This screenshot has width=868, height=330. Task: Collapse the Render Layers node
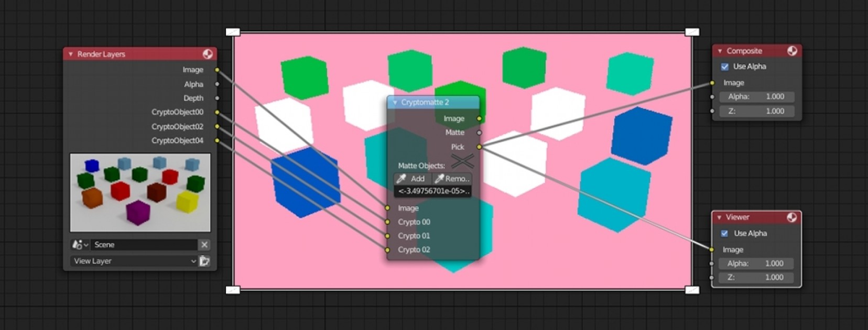[71, 54]
